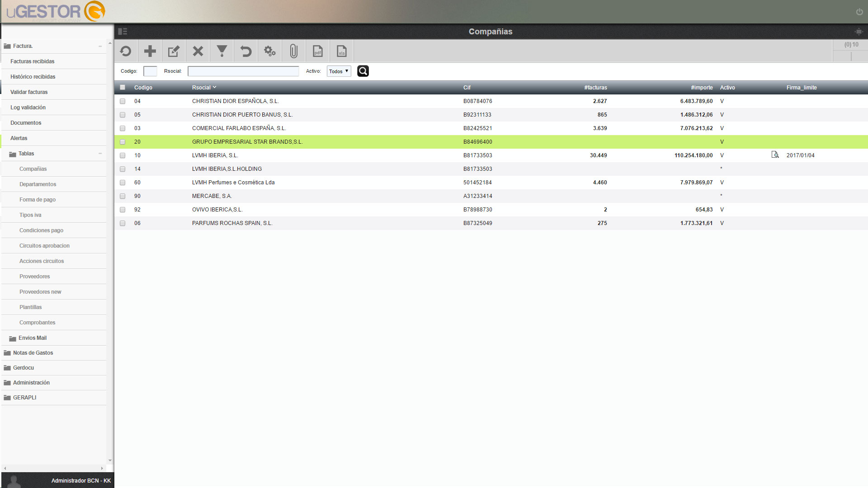Open the Documentos menu item
The height and width of the screenshot is (488, 868).
tap(26, 123)
